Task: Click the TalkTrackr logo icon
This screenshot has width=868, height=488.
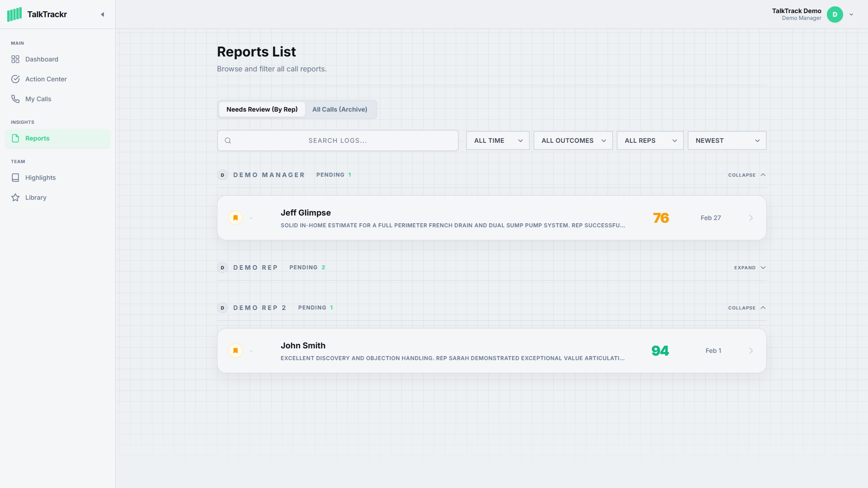Action: pyautogui.click(x=14, y=14)
